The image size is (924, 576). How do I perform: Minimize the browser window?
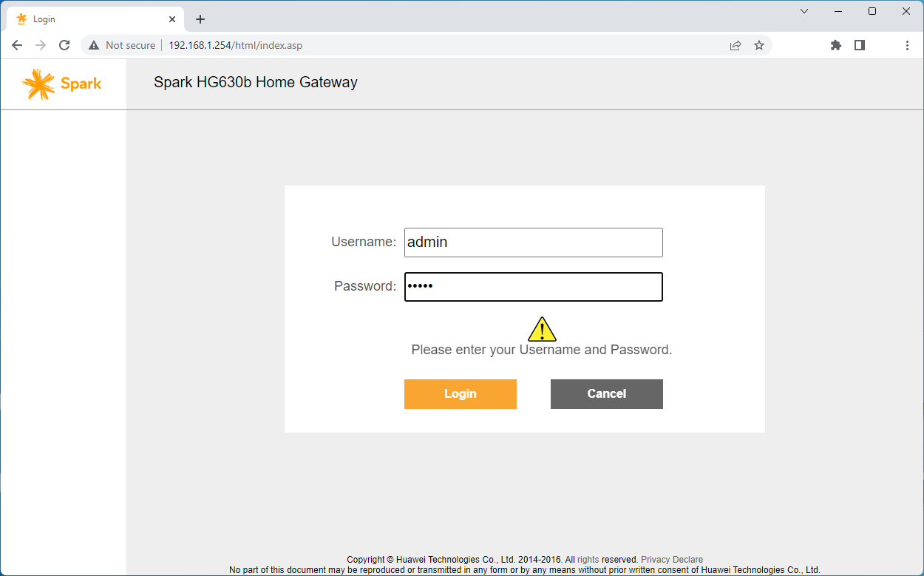(x=838, y=11)
